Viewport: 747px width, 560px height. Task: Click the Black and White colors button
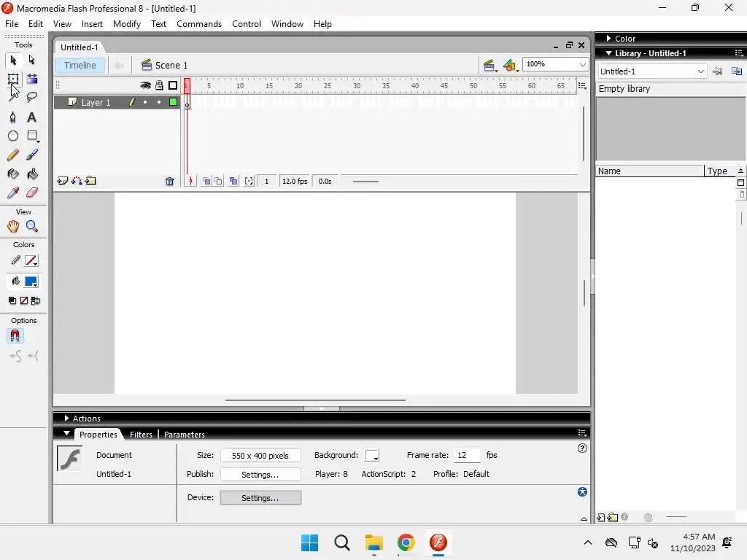tap(12, 300)
